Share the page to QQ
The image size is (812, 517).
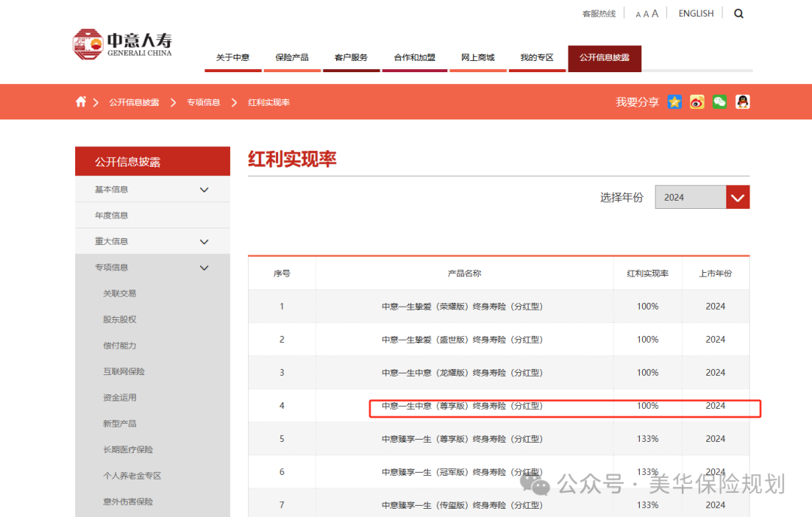742,101
